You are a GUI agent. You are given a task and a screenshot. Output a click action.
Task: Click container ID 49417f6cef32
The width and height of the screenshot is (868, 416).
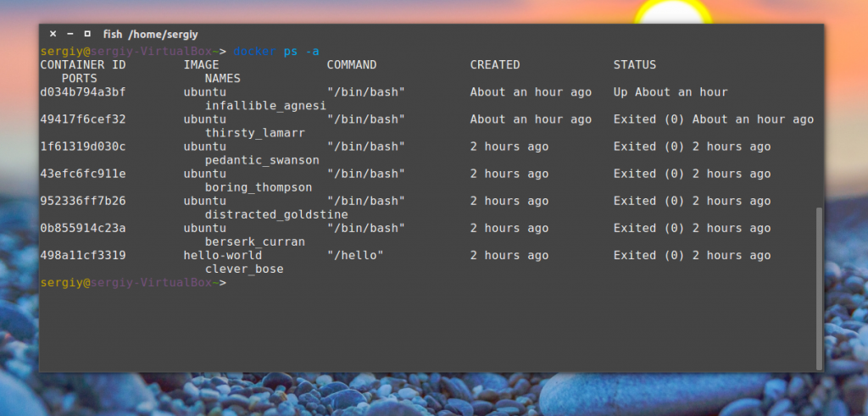pos(83,119)
